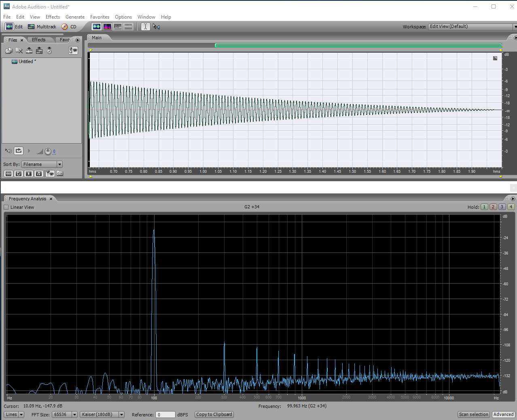The height and width of the screenshot is (420, 517).
Task: Toggle Show Options eye-checkbox button
Action: tap(73, 51)
